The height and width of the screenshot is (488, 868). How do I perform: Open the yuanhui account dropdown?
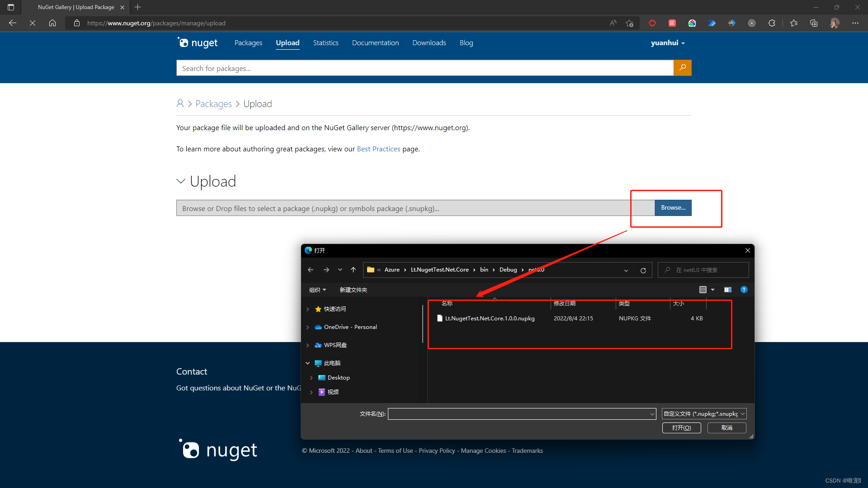[668, 43]
